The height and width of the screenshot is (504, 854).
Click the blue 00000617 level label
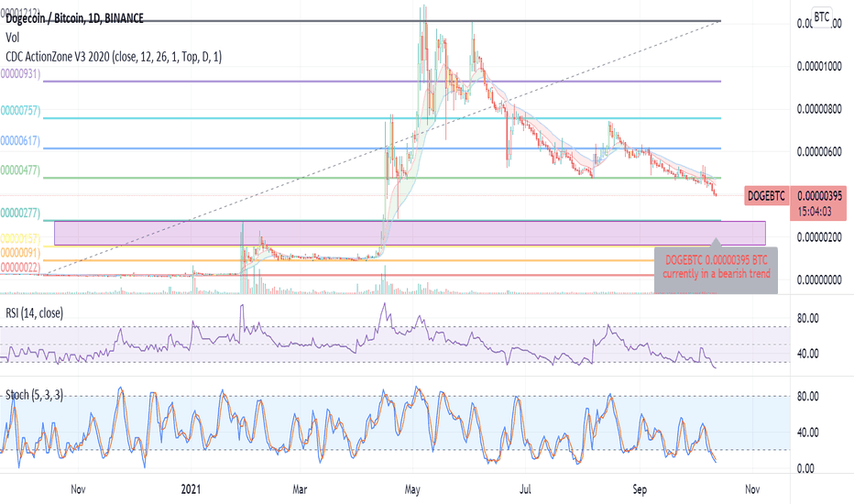coord(21,141)
